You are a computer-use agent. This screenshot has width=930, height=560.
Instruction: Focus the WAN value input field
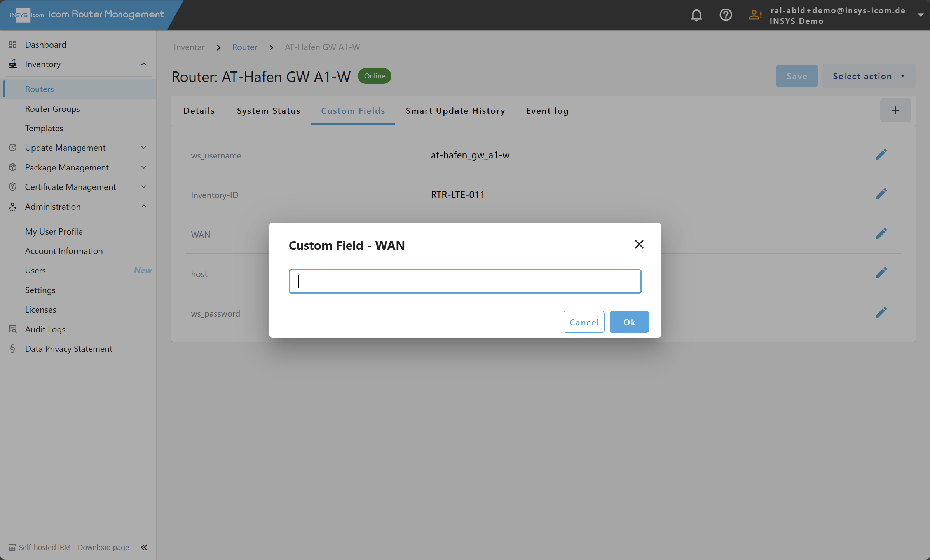465,281
